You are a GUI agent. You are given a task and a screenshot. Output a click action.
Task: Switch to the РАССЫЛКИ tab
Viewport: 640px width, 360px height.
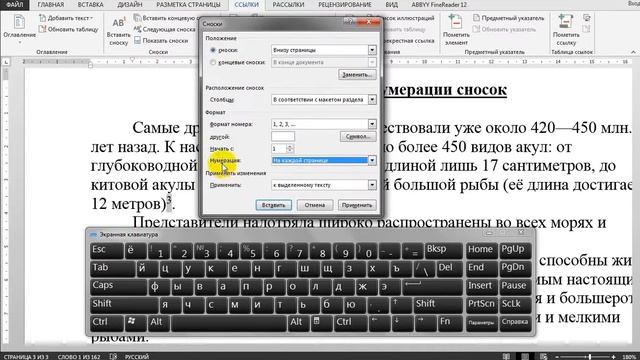(288, 5)
